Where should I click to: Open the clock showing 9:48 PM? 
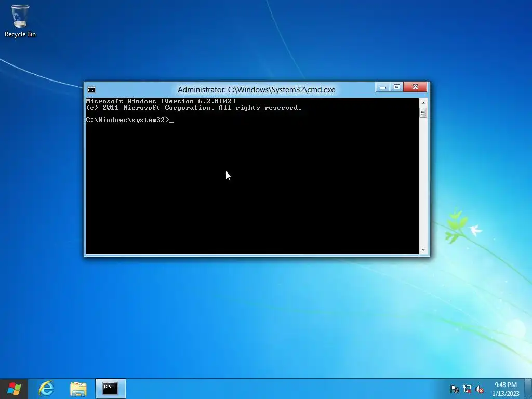point(506,385)
